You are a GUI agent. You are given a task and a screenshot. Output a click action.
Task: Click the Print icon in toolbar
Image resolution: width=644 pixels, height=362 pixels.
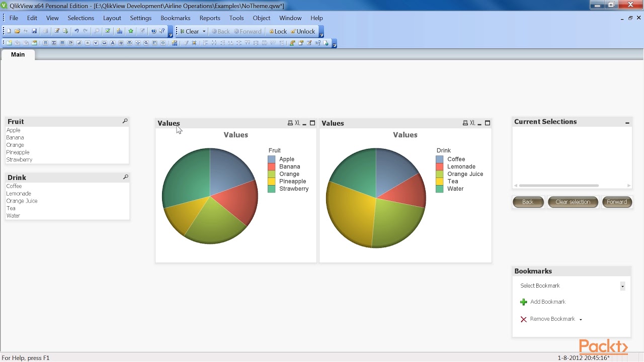45,31
